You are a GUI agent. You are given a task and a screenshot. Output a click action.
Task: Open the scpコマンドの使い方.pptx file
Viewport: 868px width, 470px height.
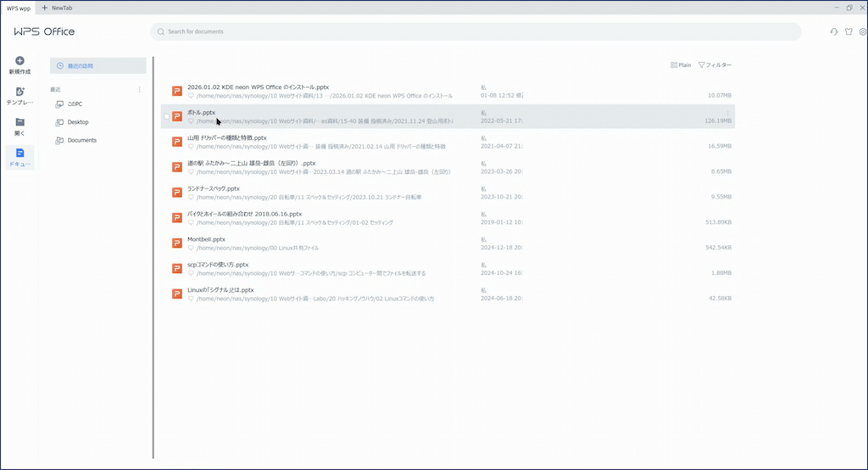(x=218, y=265)
